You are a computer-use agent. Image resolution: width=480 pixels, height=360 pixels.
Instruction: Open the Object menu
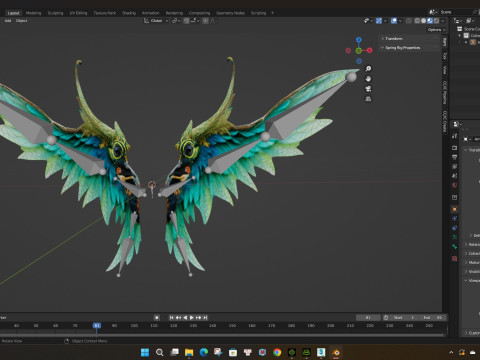(x=22, y=21)
